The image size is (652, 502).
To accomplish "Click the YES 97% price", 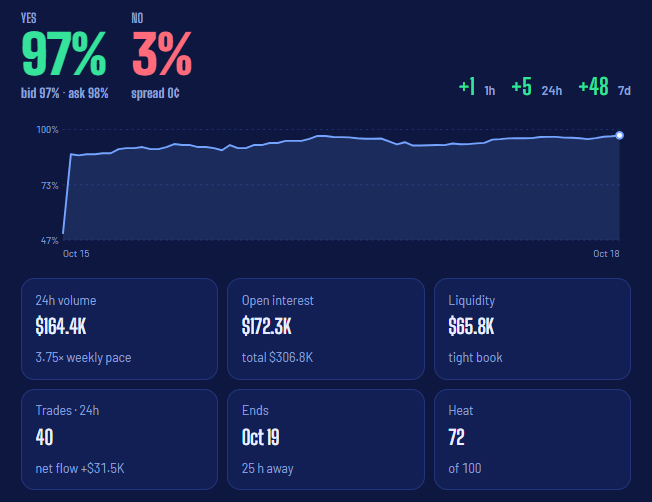I will pyautogui.click(x=64, y=54).
